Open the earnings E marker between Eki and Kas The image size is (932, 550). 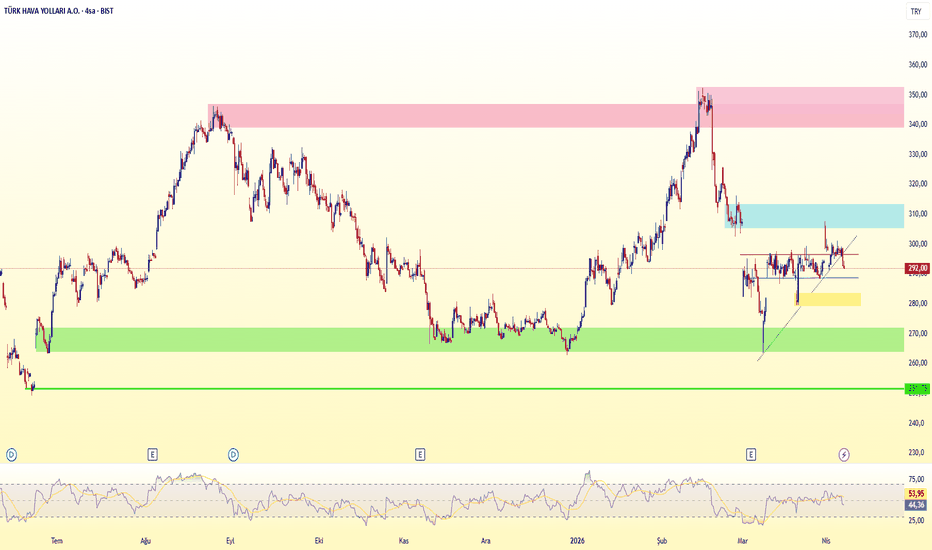(x=420, y=455)
